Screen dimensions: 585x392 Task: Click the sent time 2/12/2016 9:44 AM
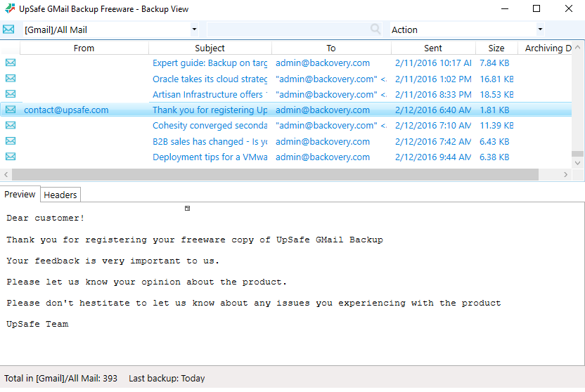pyautogui.click(x=433, y=157)
